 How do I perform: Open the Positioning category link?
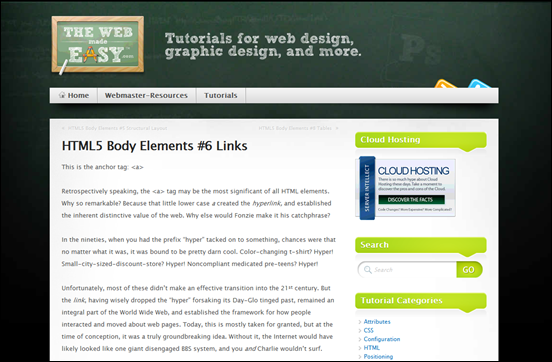[378, 356]
